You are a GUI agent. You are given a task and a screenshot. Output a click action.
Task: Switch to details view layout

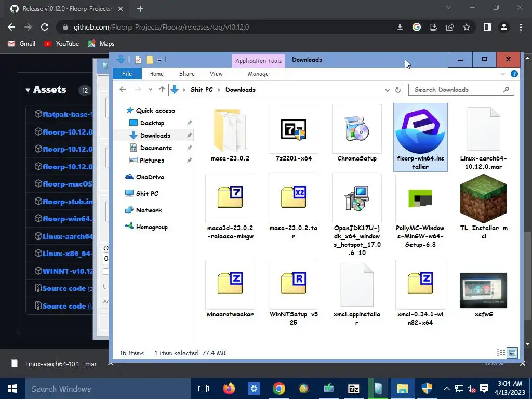point(501,353)
